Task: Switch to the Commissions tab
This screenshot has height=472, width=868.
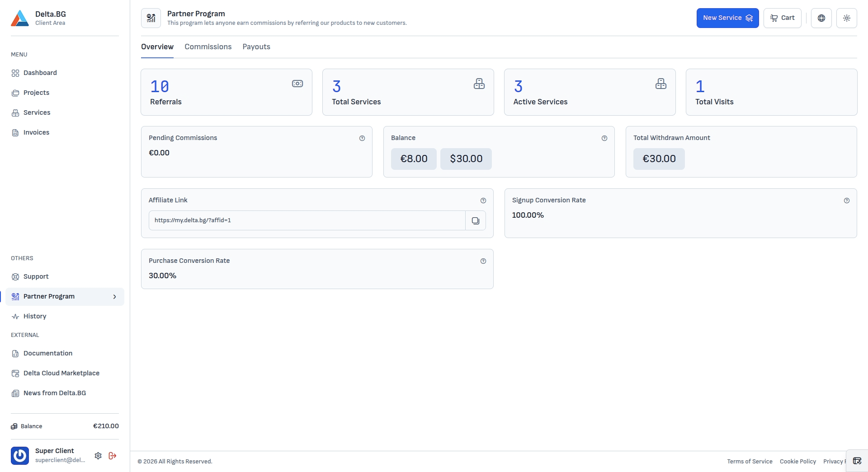Action: pos(208,47)
